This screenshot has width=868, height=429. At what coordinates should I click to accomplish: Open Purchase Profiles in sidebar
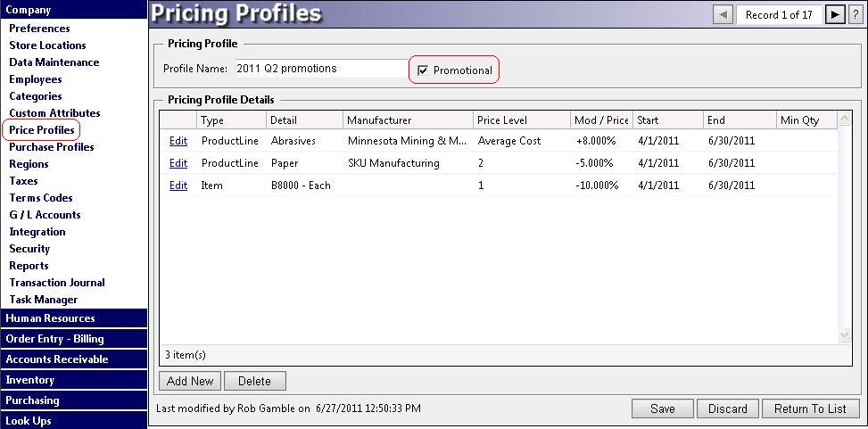click(52, 147)
